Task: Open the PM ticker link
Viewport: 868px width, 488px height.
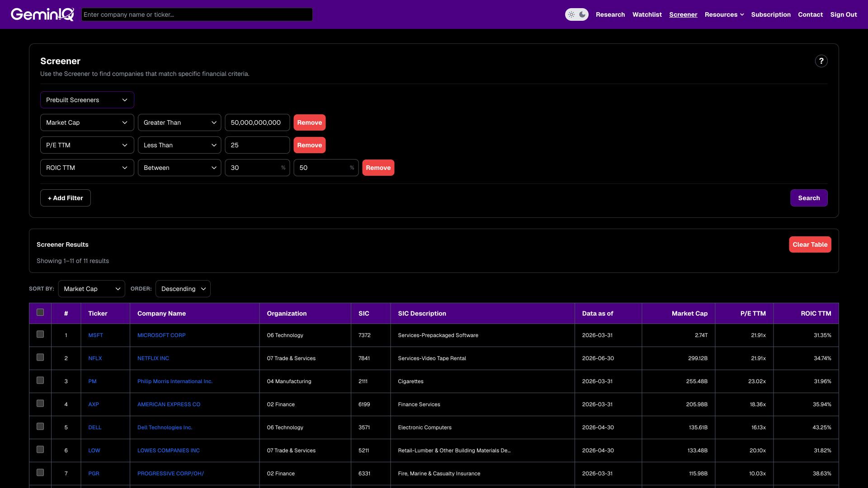Action: [92, 381]
